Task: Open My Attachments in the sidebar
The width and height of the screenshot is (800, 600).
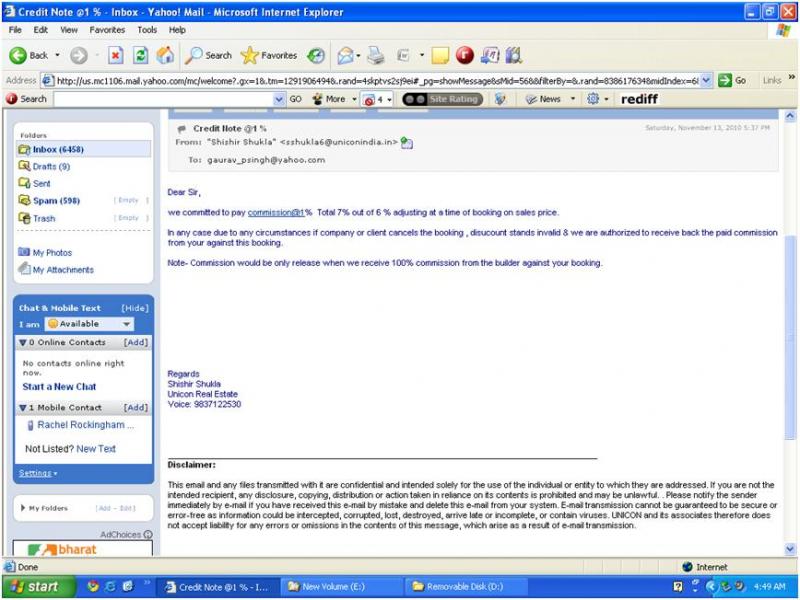Action: (x=63, y=270)
